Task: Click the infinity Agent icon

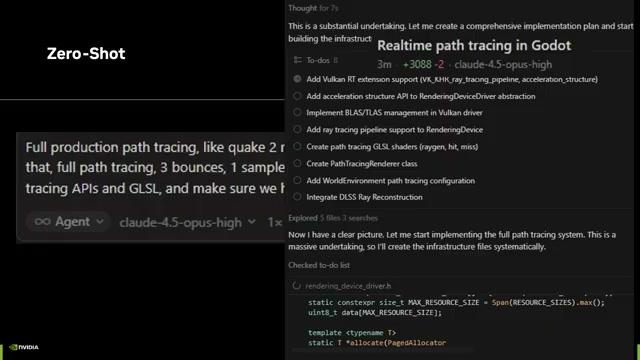Action: pyautogui.click(x=42, y=222)
